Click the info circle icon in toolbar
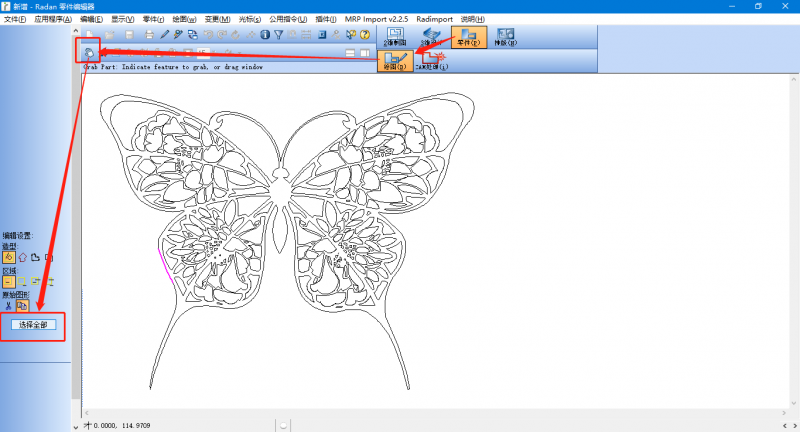Image resolution: width=800 pixels, height=432 pixels. 265,35
